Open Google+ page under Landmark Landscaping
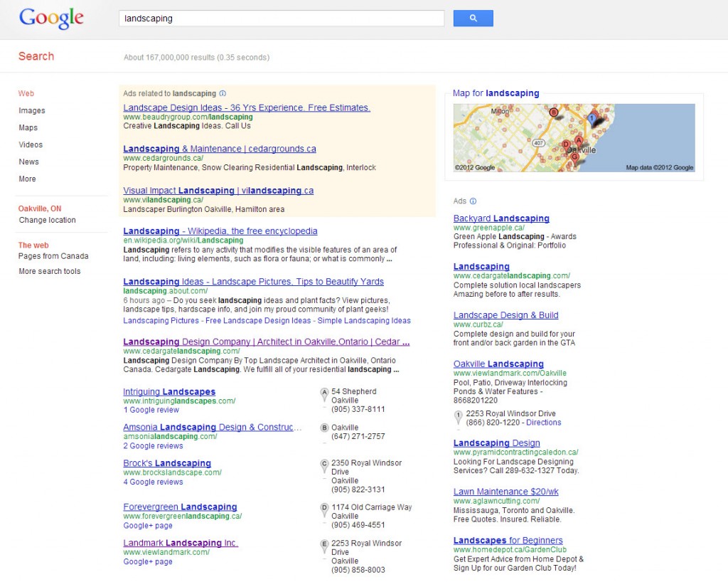The image size is (728, 582). pyautogui.click(x=148, y=561)
